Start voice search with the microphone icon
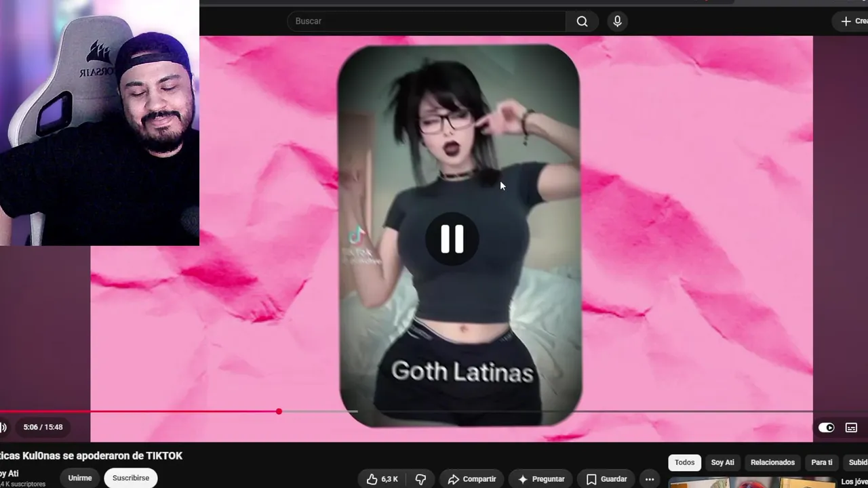The width and height of the screenshot is (868, 488). (617, 21)
